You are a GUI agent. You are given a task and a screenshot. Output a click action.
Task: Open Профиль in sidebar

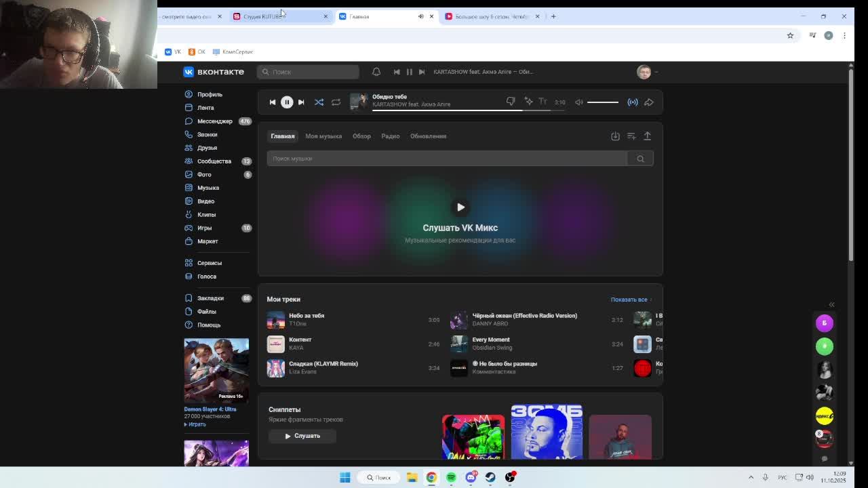click(210, 95)
